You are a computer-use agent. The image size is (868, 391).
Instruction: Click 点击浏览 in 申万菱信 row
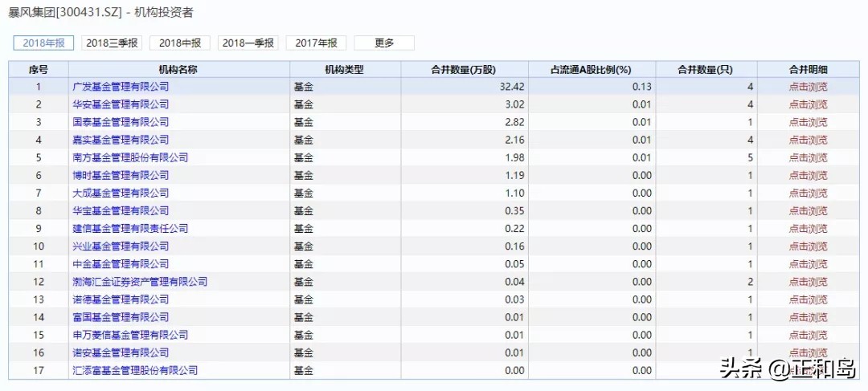tap(809, 335)
